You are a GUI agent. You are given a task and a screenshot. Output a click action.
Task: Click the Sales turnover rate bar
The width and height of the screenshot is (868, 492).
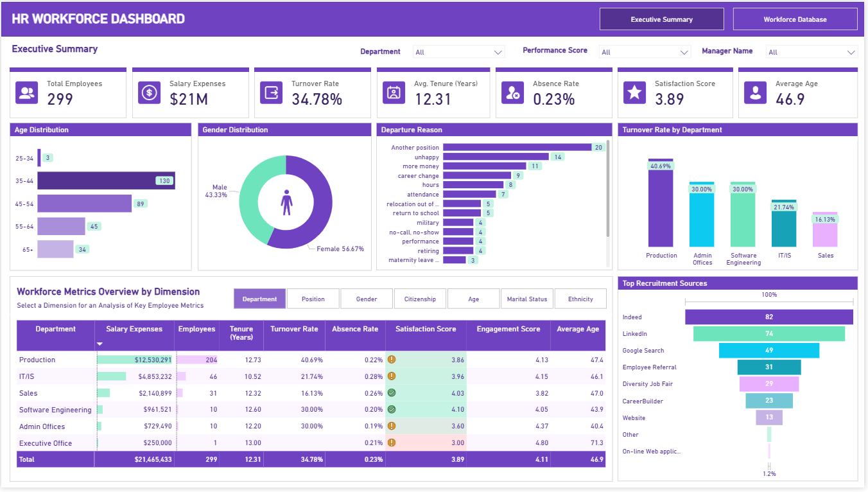tap(825, 229)
